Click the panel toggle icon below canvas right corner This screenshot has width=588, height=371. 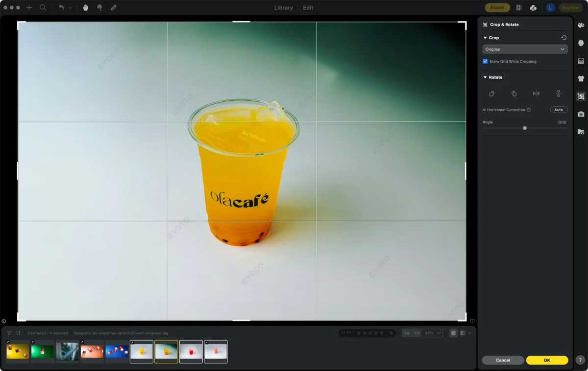click(x=472, y=321)
